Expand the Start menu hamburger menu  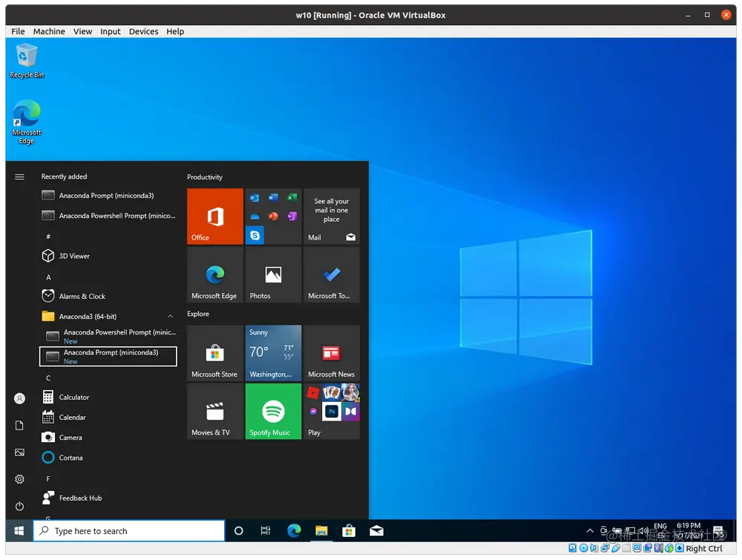click(19, 177)
